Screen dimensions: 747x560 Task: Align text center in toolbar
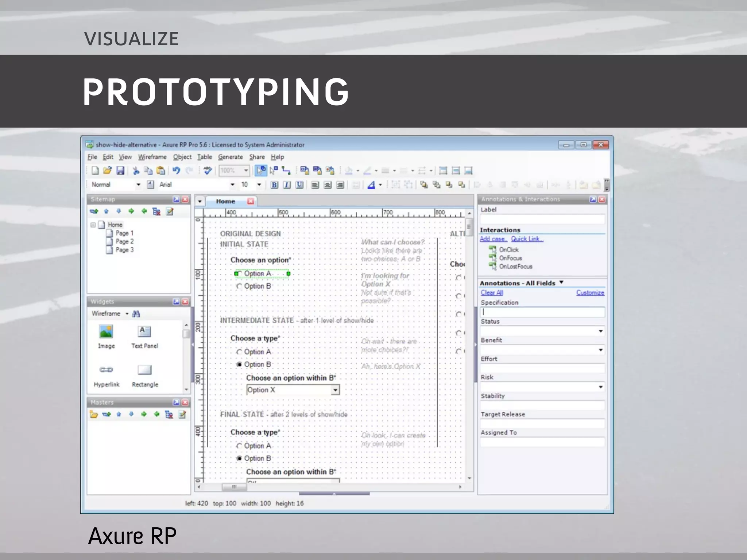tap(328, 185)
